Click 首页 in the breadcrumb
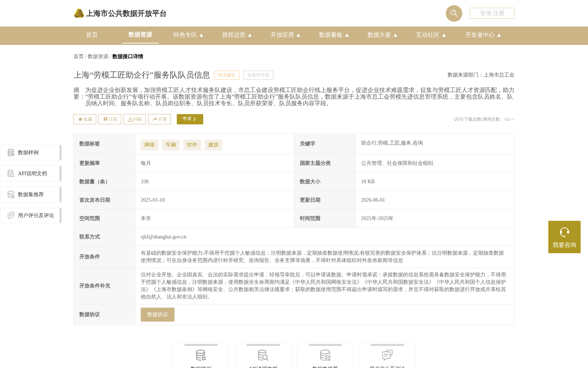 coord(79,57)
